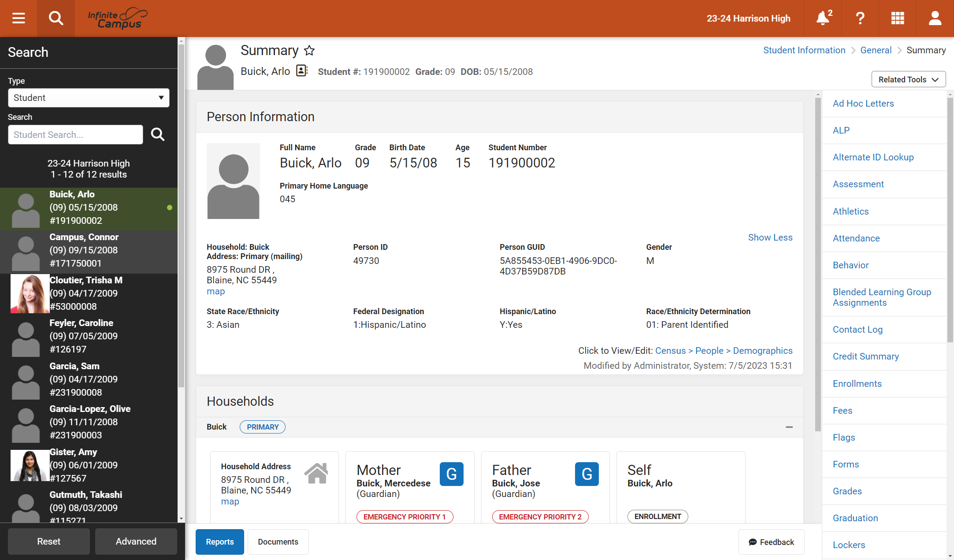Open Blended Learning Group Assignments tool
The width and height of the screenshot is (954, 560).
882,297
